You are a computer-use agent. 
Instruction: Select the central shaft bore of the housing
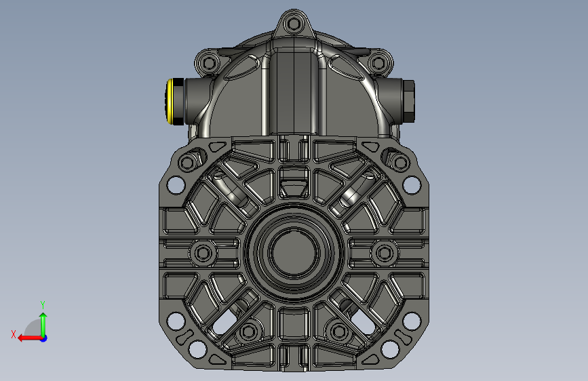pyautogui.click(x=294, y=252)
